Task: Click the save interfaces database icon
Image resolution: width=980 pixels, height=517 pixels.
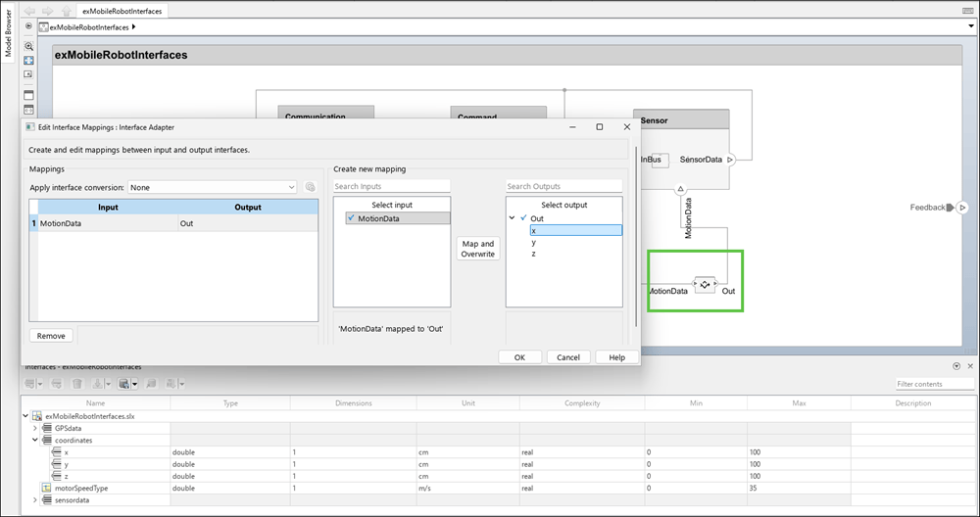Action: tap(123, 384)
